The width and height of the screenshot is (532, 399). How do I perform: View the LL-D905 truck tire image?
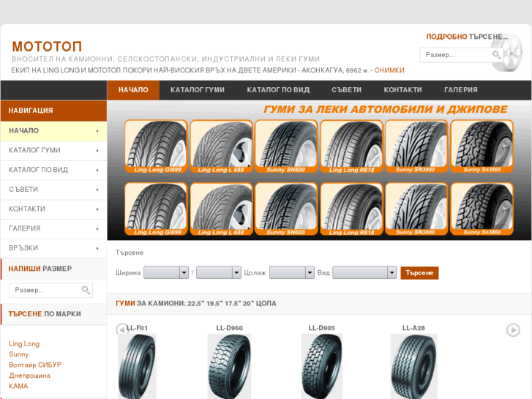point(322,366)
